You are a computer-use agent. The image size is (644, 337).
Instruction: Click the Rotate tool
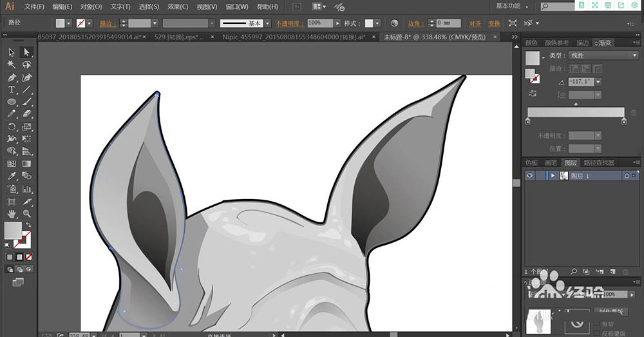coord(12,126)
